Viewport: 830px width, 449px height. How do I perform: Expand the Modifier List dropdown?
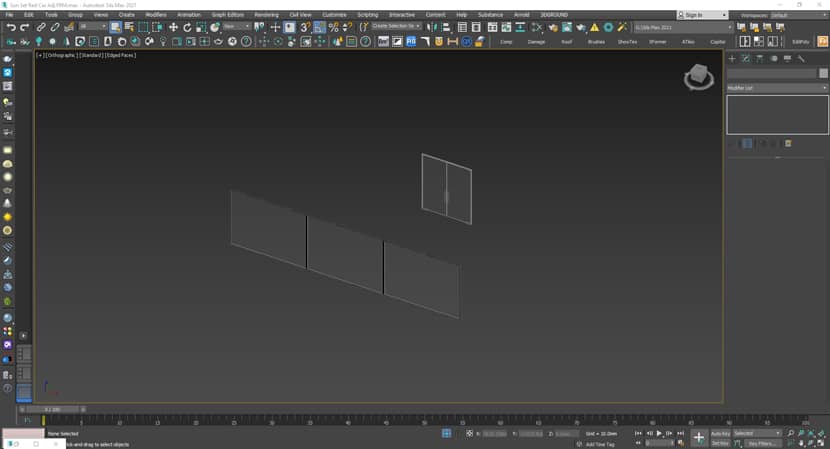pos(776,88)
